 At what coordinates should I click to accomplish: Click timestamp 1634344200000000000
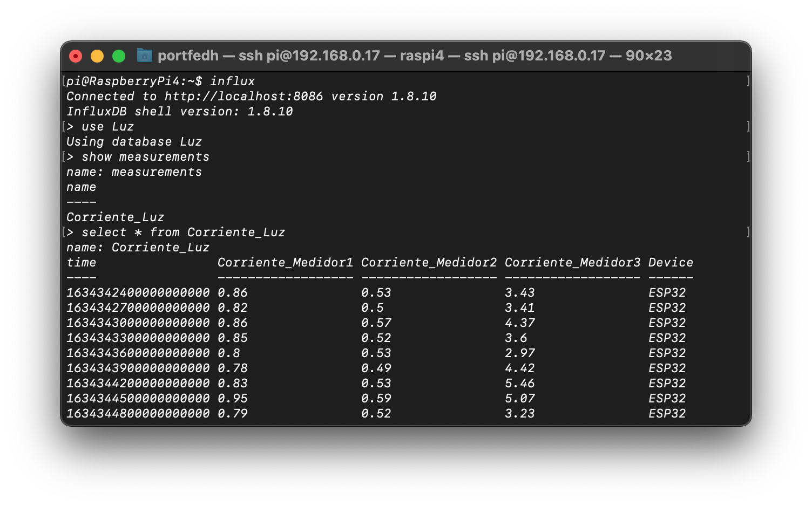(138, 383)
